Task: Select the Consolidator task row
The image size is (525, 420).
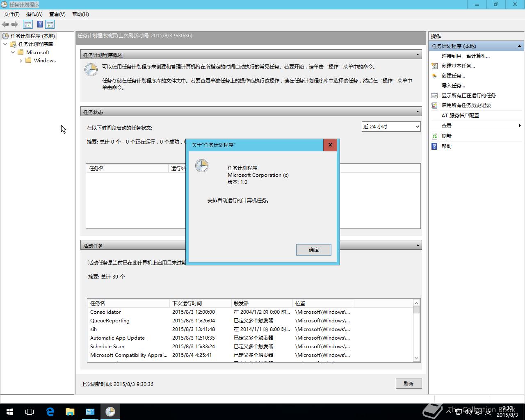Action: pos(250,312)
